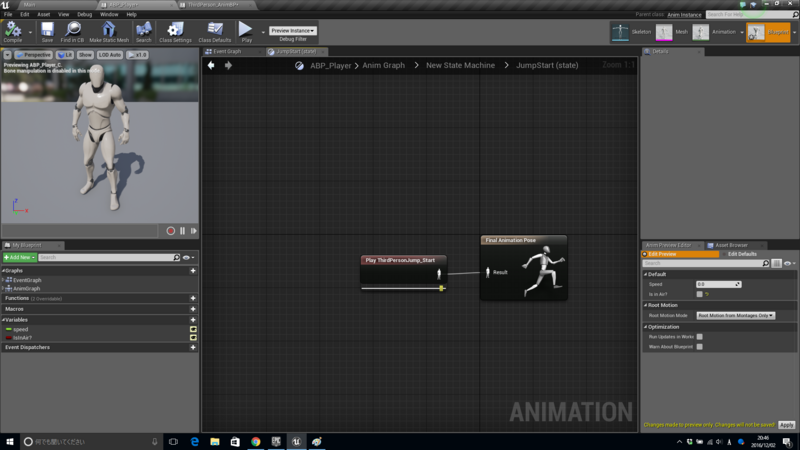Add a new variable with plus icon
This screenshot has height=450, width=800.
pyautogui.click(x=193, y=320)
